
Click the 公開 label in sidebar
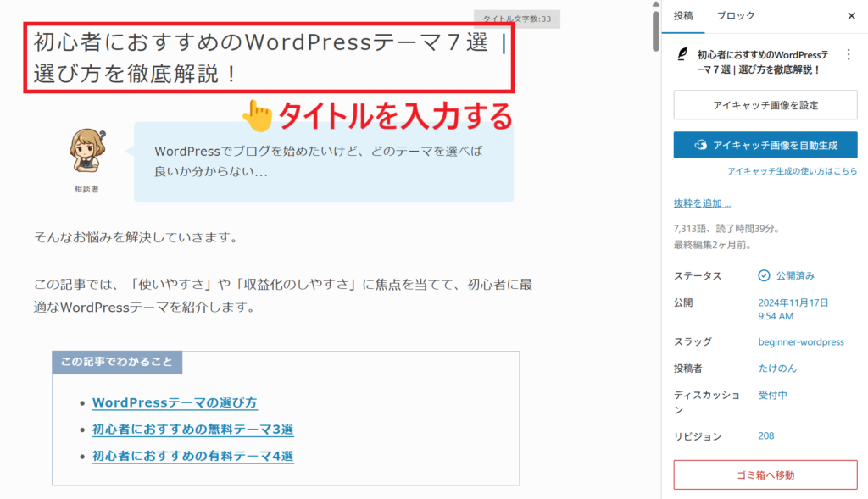(683, 302)
